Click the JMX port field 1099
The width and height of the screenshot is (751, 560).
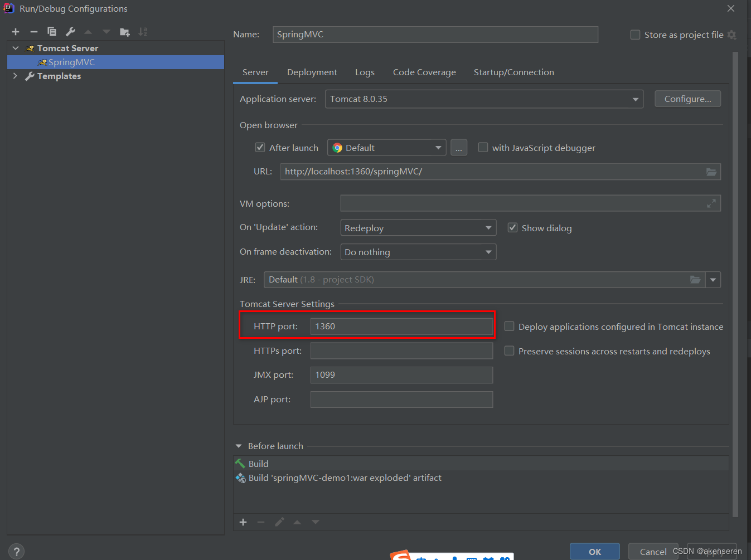coord(401,375)
